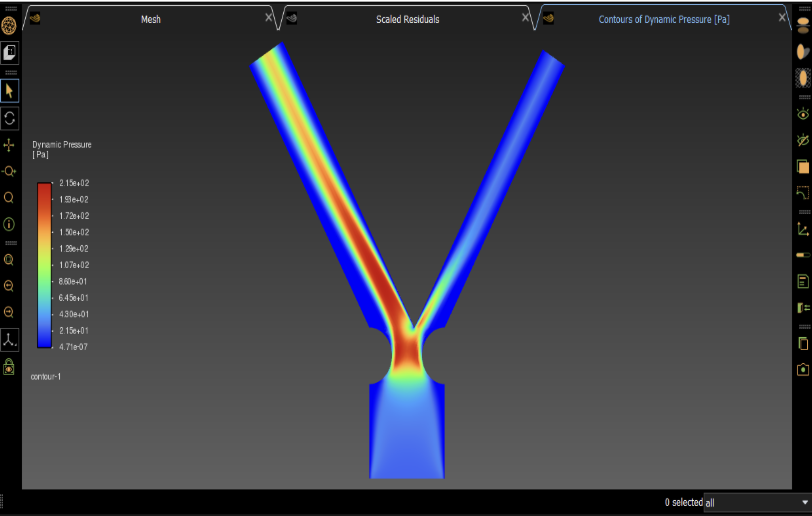Close the Mesh tab

[269, 17]
